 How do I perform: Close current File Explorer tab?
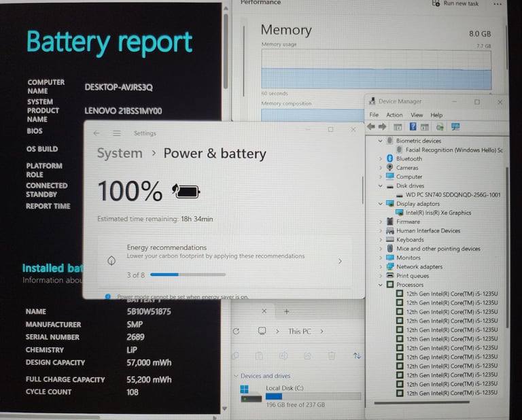tap(264, 311)
